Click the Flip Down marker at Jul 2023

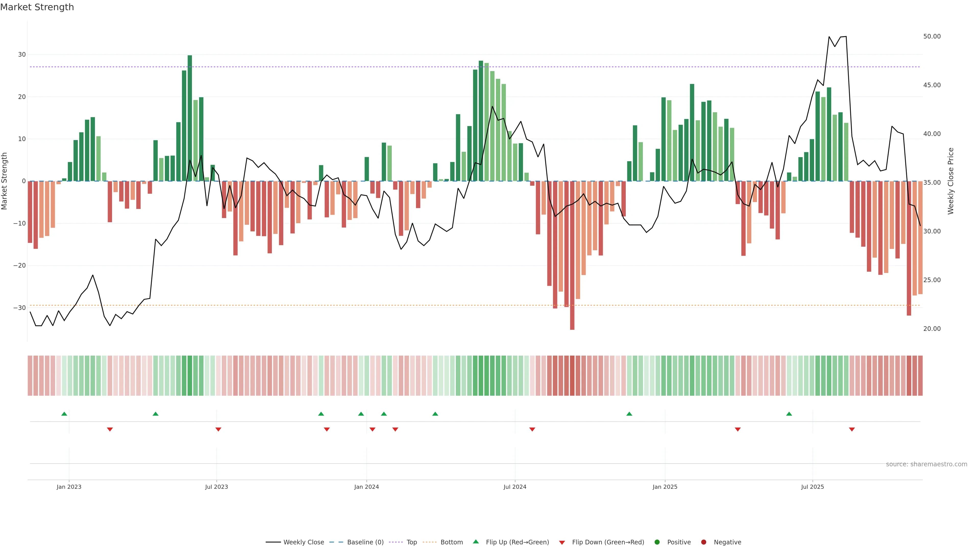[218, 429]
